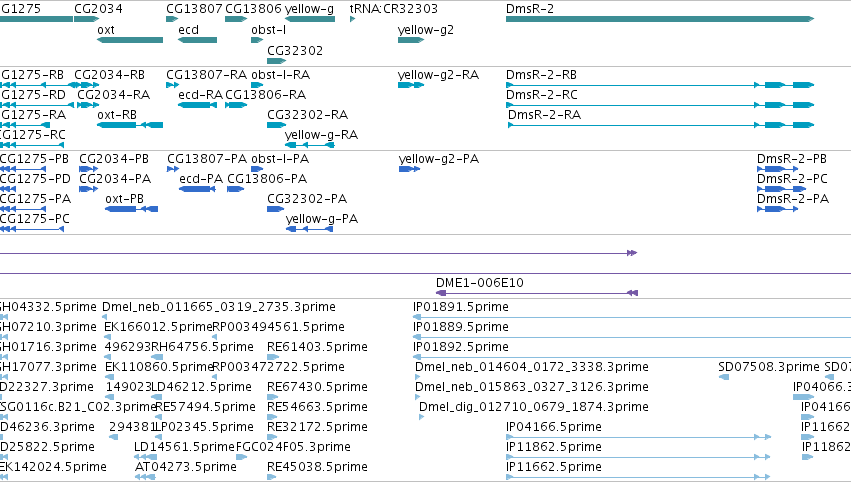Click the obst-I-RA transcript label
The height and width of the screenshot is (482, 851).
click(x=281, y=75)
